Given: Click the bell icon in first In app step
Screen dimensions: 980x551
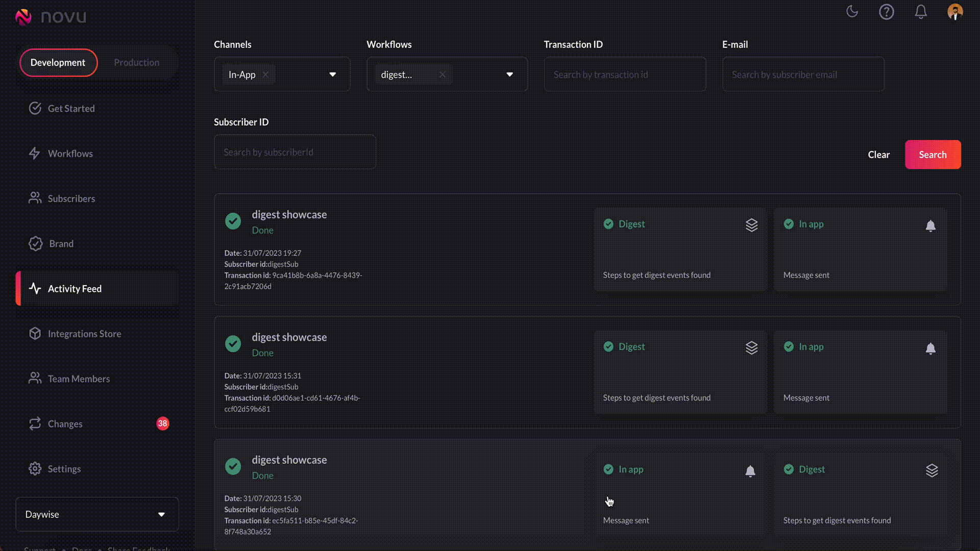Looking at the screenshot, I should [x=930, y=226].
